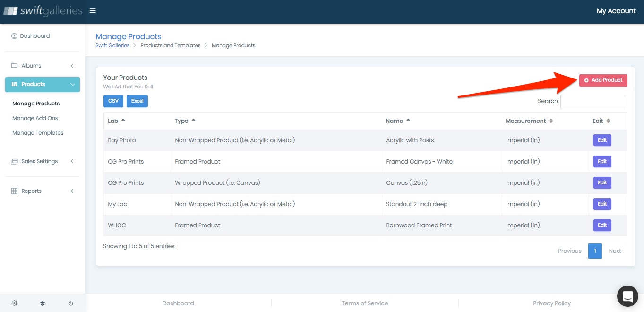
Task: Click the Dashboard gauge icon in sidebar
Action: [x=14, y=36]
